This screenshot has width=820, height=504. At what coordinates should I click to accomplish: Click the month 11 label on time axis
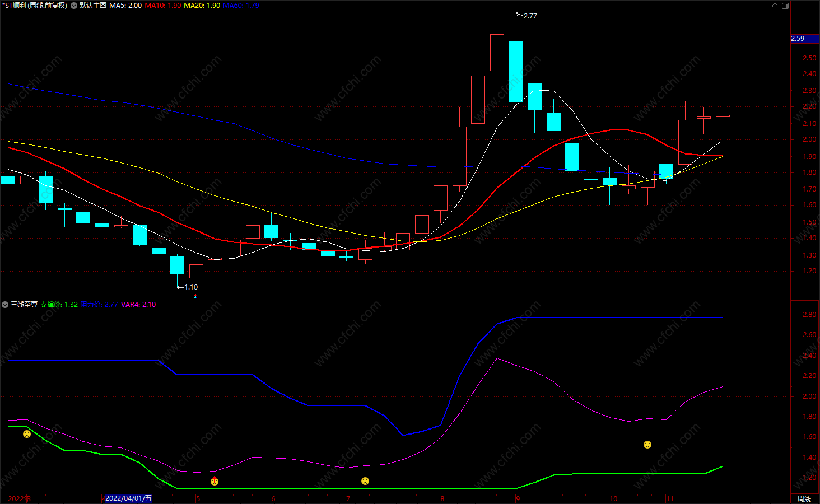pyautogui.click(x=670, y=498)
